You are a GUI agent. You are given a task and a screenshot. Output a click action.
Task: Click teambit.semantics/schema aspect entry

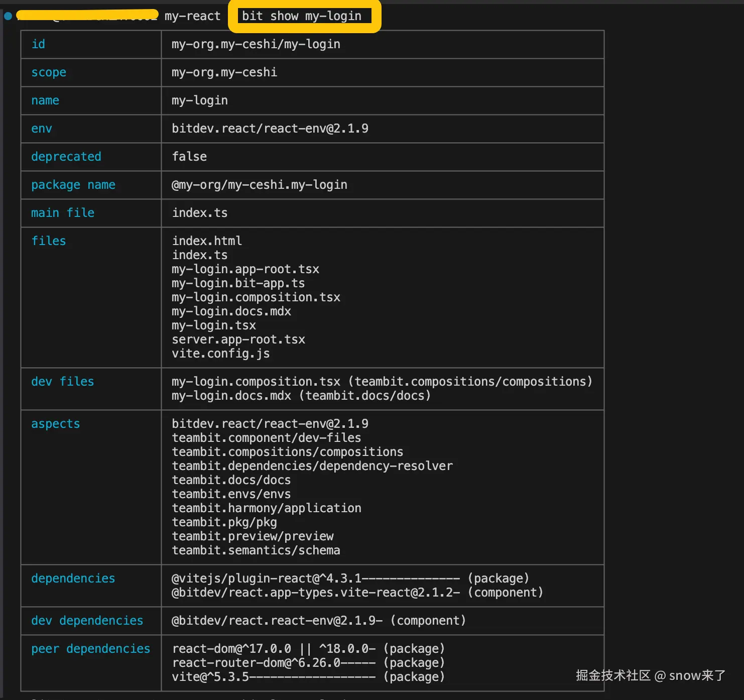click(x=256, y=550)
